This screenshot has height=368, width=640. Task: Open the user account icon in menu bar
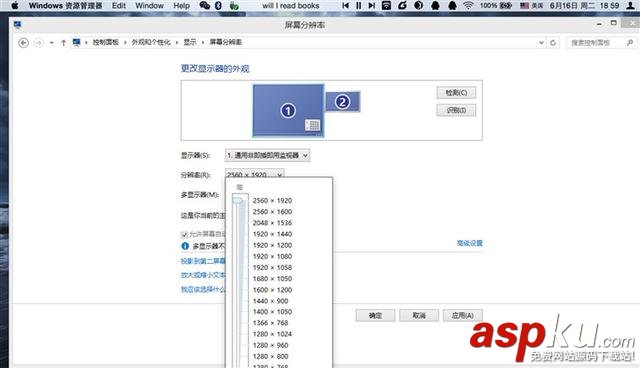pyautogui.click(x=631, y=6)
